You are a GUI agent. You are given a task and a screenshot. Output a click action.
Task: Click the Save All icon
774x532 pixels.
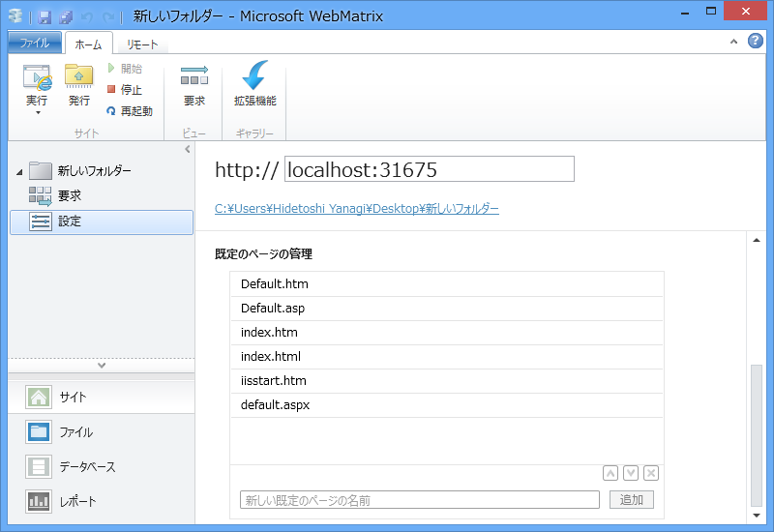click(66, 17)
